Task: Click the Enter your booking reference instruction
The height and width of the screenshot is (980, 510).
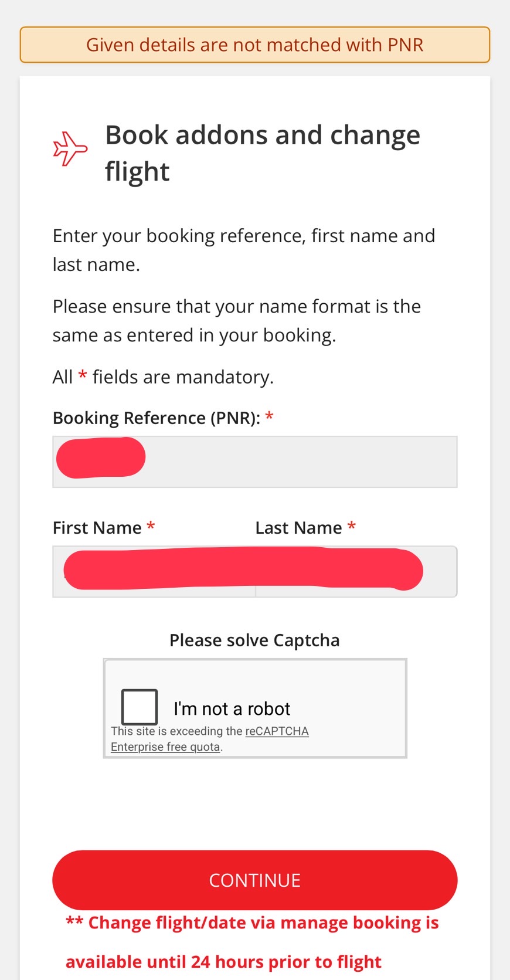Action: (244, 250)
